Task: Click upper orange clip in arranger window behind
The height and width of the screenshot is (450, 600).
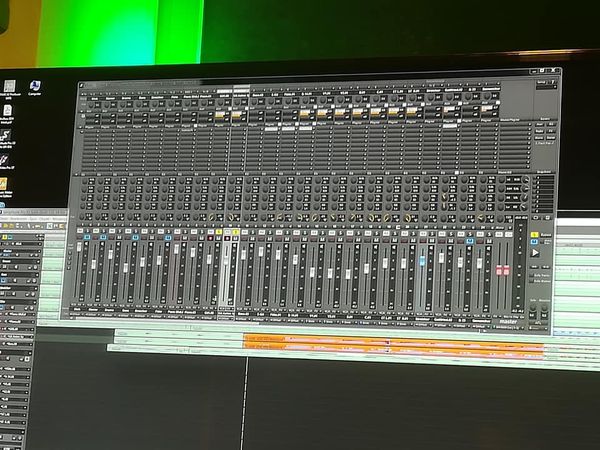Action: pyautogui.click(x=393, y=340)
